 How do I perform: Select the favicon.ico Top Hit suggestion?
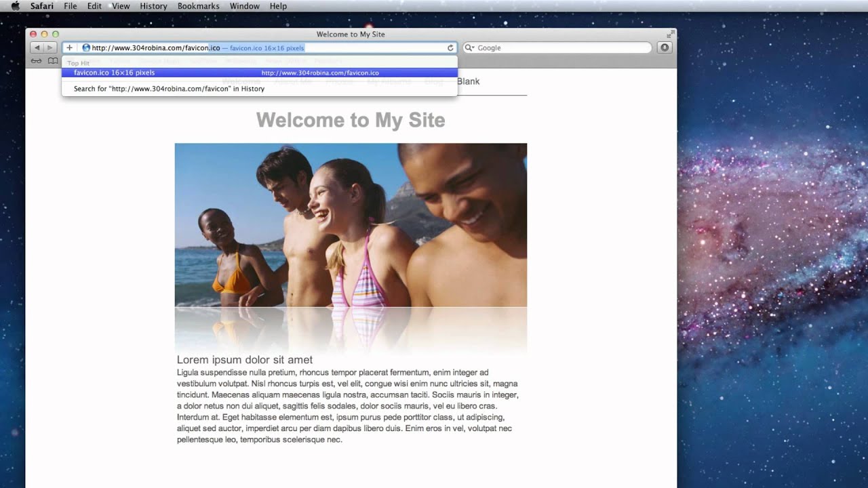pyautogui.click(x=260, y=73)
